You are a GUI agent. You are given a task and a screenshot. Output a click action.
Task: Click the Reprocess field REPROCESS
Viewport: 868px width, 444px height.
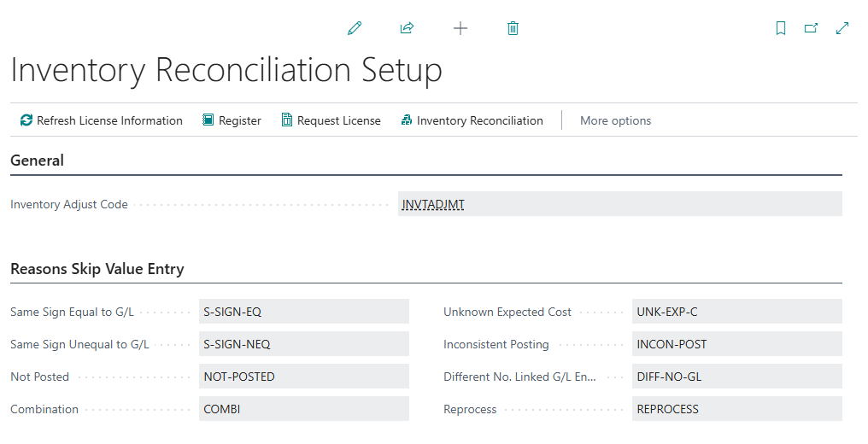pyautogui.click(x=736, y=409)
